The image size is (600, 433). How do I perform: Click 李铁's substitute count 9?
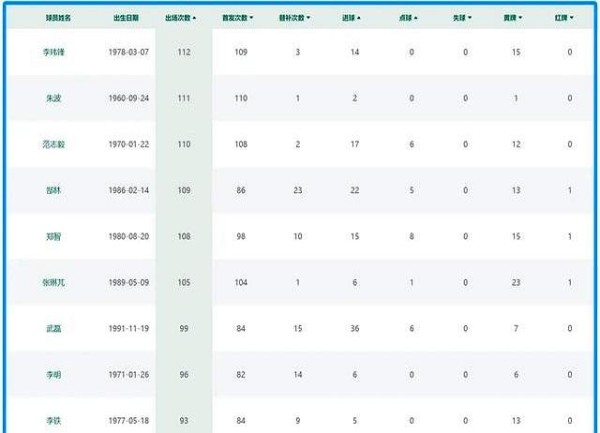[x=298, y=421]
